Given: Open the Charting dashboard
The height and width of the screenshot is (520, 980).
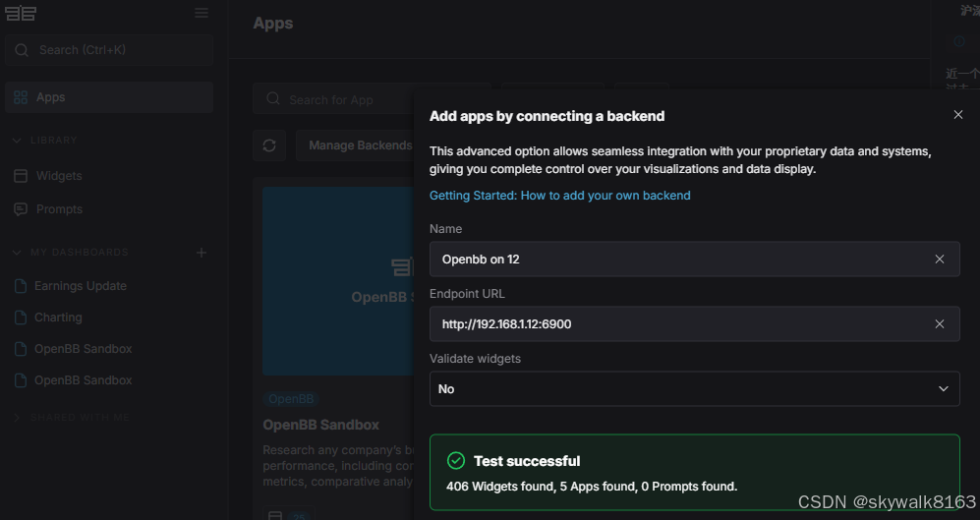Looking at the screenshot, I should (x=58, y=318).
